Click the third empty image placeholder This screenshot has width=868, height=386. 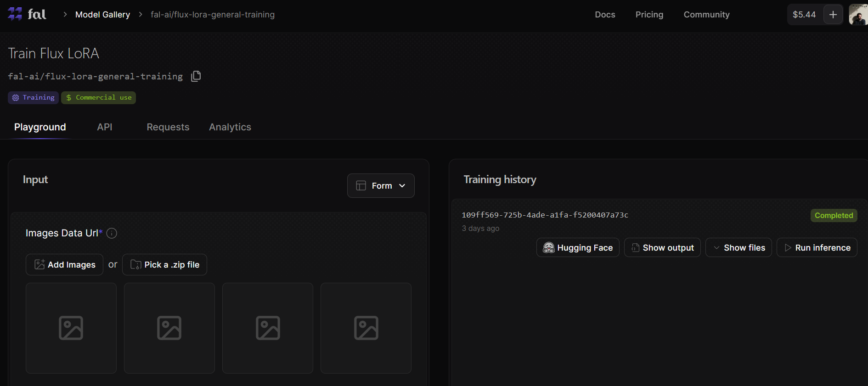(x=268, y=328)
